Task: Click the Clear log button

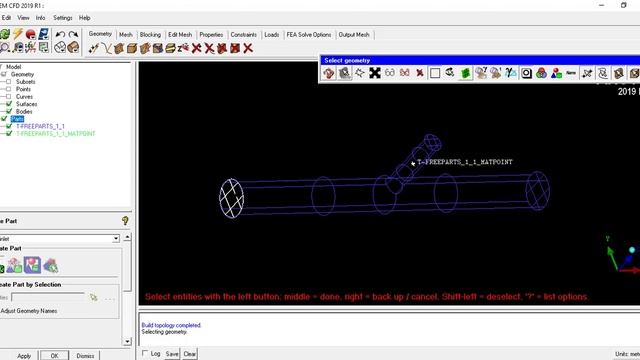Action: [189, 353]
